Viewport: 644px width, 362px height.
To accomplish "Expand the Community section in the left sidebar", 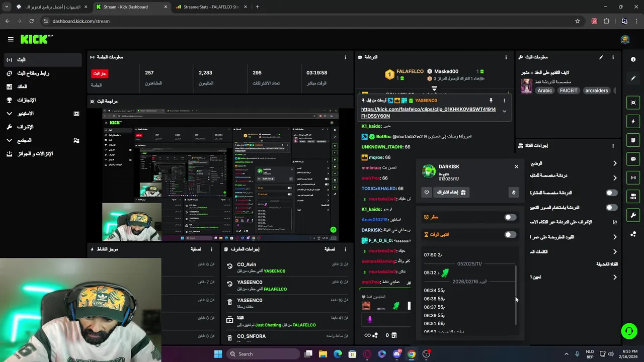I will pyautogui.click(x=42, y=140).
